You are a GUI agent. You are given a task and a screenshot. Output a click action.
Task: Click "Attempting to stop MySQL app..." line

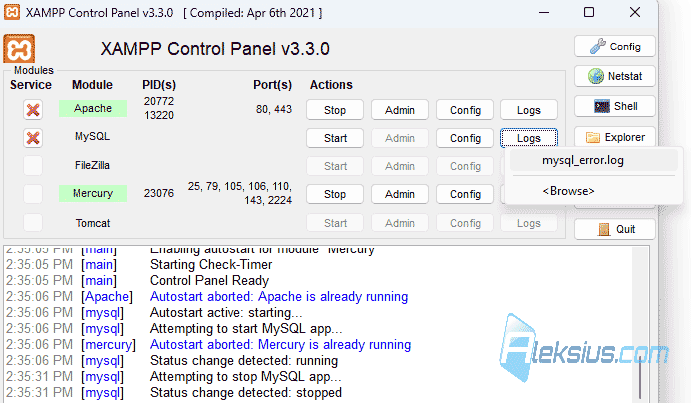pos(245,377)
